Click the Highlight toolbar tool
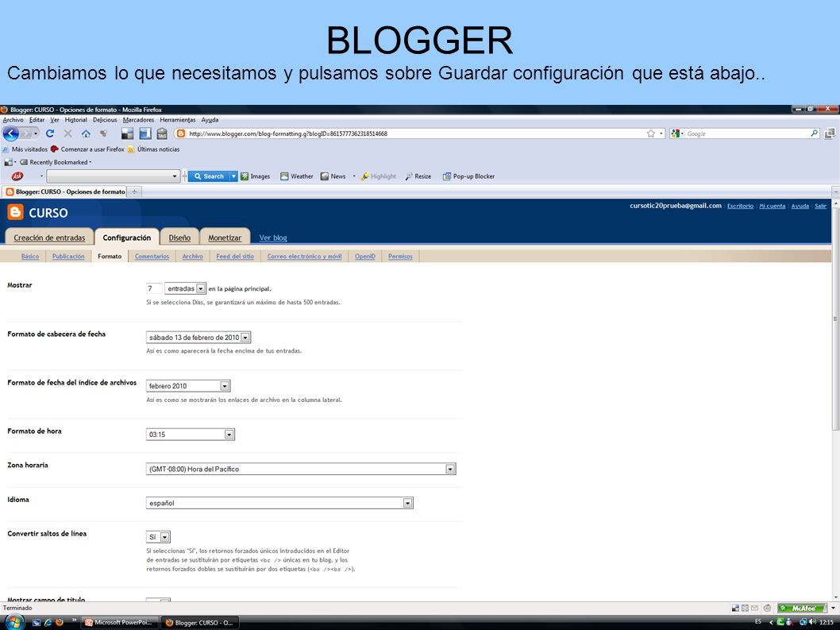 [x=378, y=176]
